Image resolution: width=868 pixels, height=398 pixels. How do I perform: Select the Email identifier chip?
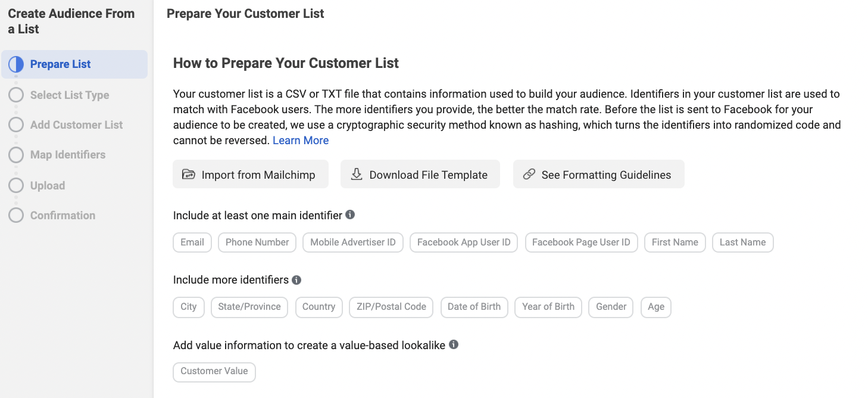[x=192, y=242]
